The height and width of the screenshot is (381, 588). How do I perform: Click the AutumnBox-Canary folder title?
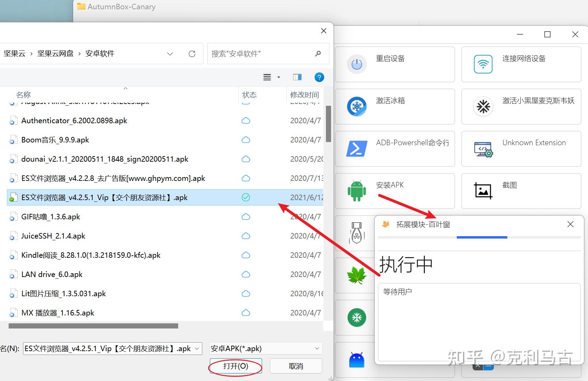point(122,7)
